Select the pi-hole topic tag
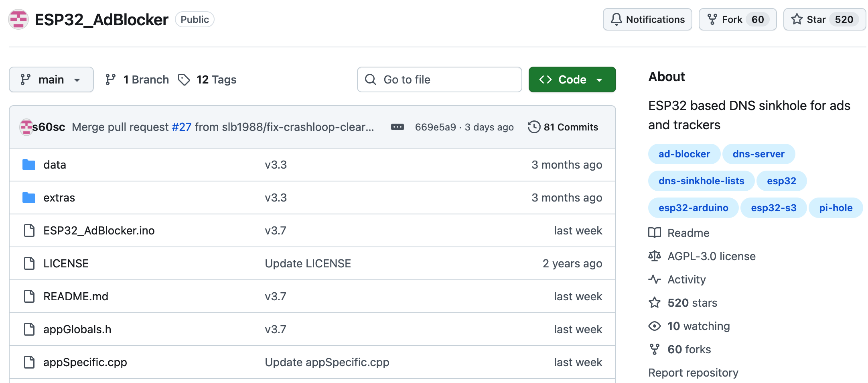The image size is (868, 383). tap(836, 208)
